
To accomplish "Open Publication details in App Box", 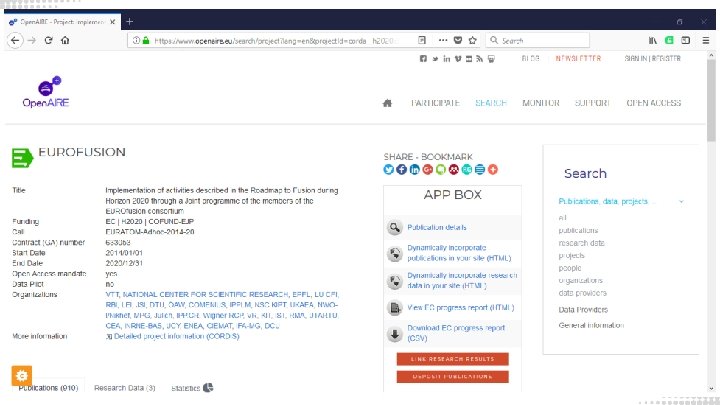I will click(x=437, y=227).
